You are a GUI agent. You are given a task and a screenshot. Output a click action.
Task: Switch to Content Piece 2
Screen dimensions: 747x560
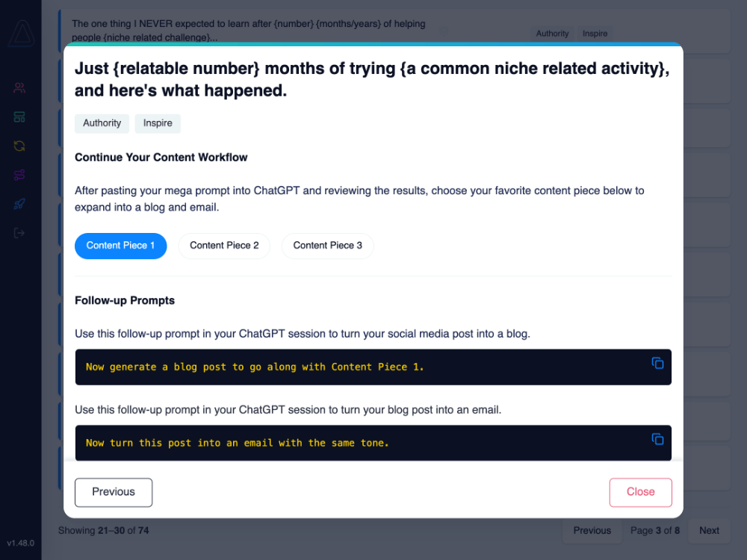[x=224, y=246]
